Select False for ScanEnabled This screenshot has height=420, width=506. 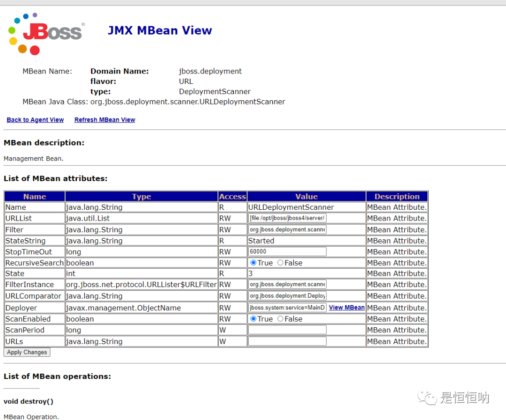[x=281, y=319]
